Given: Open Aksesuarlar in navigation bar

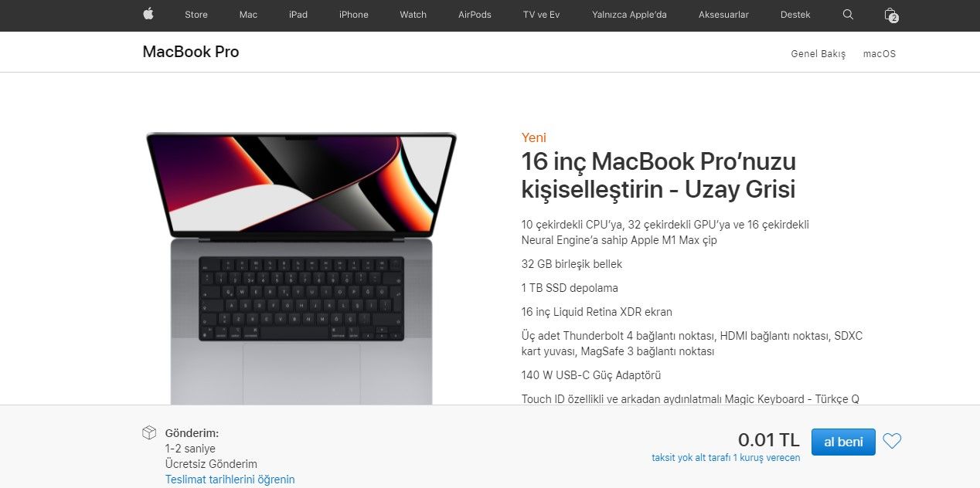Looking at the screenshot, I should tap(723, 15).
